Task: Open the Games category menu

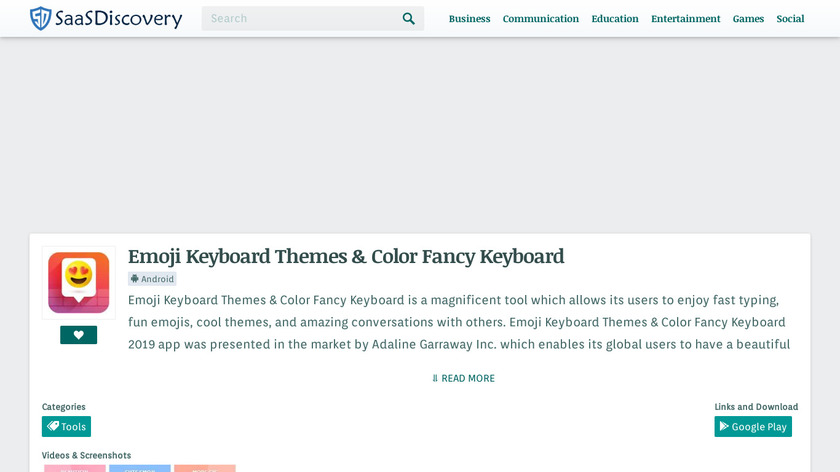Action: [x=748, y=19]
